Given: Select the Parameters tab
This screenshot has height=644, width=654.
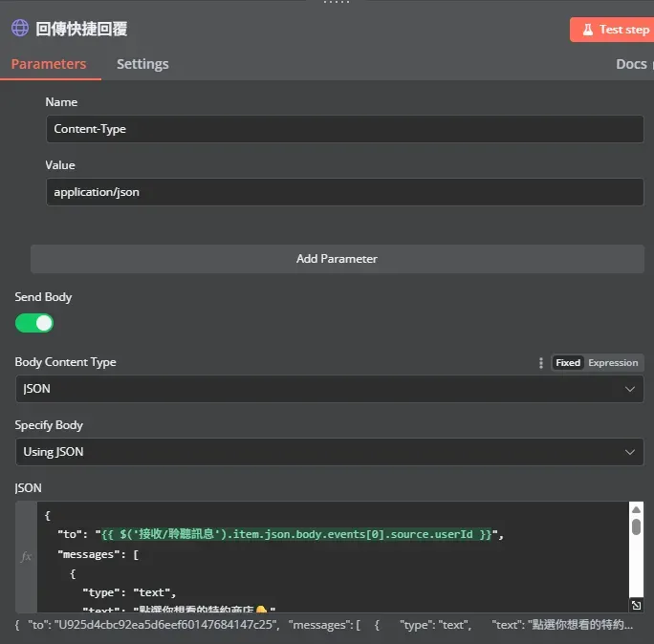Looking at the screenshot, I should pyautogui.click(x=49, y=64).
